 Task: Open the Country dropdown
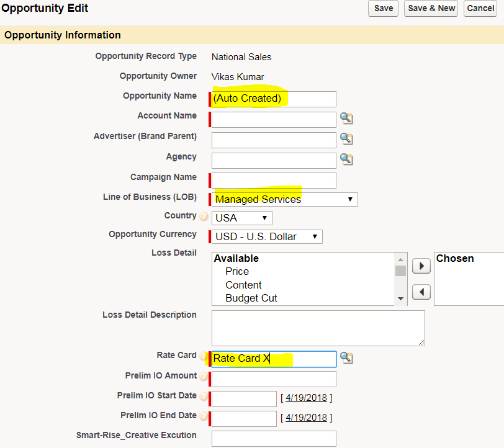pyautogui.click(x=242, y=218)
